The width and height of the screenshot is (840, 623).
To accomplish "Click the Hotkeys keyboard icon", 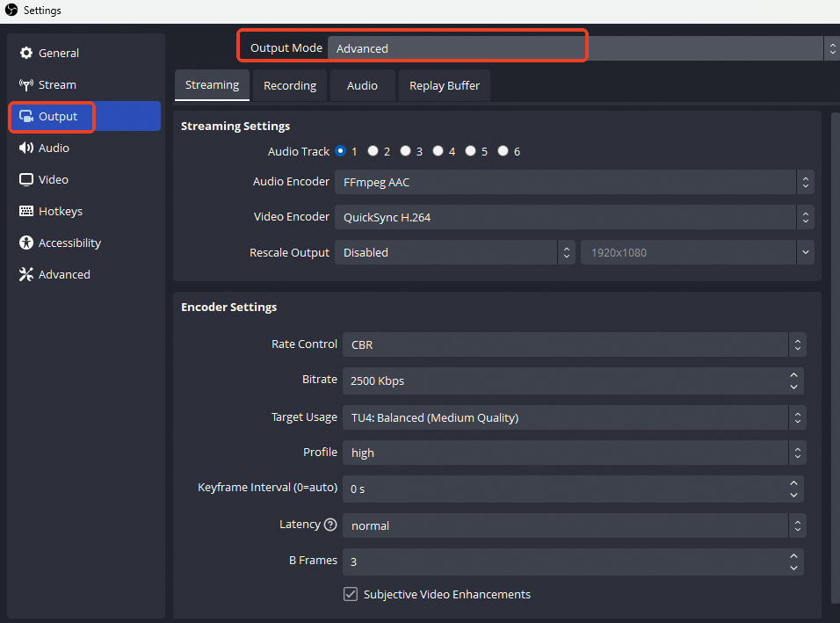I will point(25,211).
